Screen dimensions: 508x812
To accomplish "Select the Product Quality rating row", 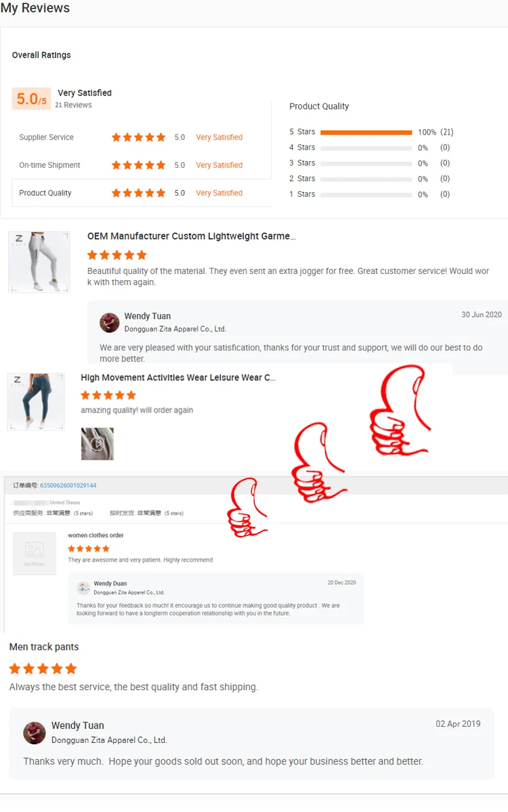I will coord(142,193).
